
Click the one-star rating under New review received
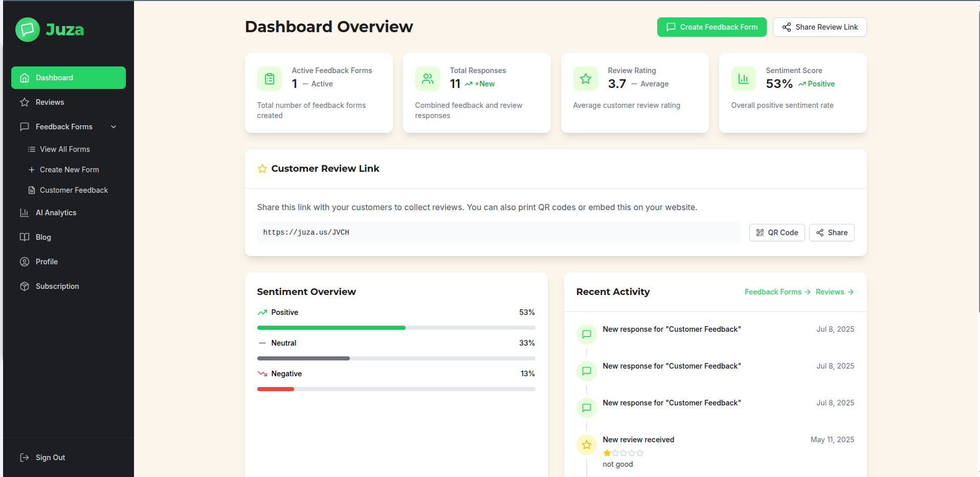tap(623, 453)
